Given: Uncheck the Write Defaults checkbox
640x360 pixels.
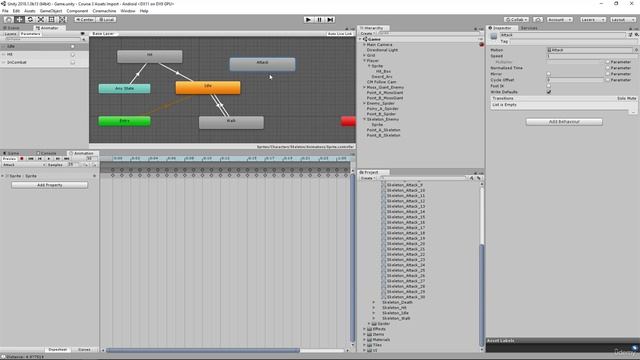Looking at the screenshot, I should coord(549,92).
